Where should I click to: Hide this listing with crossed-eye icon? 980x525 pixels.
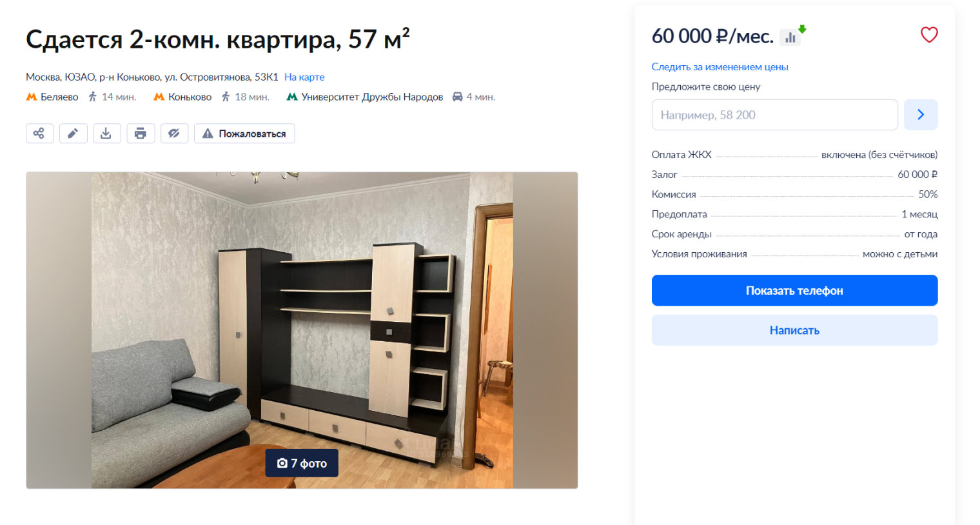[174, 134]
